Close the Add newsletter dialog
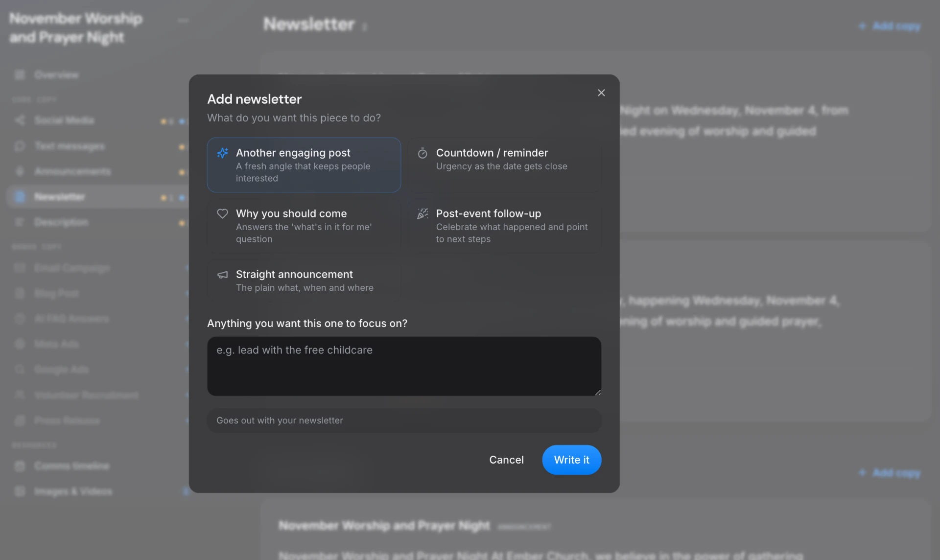 coord(601,93)
